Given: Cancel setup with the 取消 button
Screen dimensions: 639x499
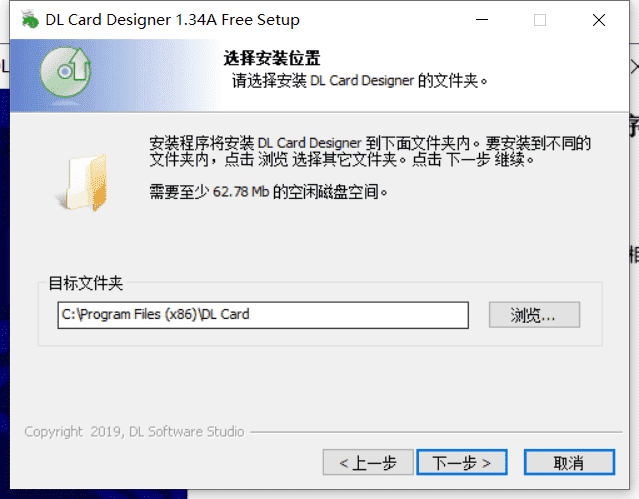Looking at the screenshot, I should coord(569,462).
